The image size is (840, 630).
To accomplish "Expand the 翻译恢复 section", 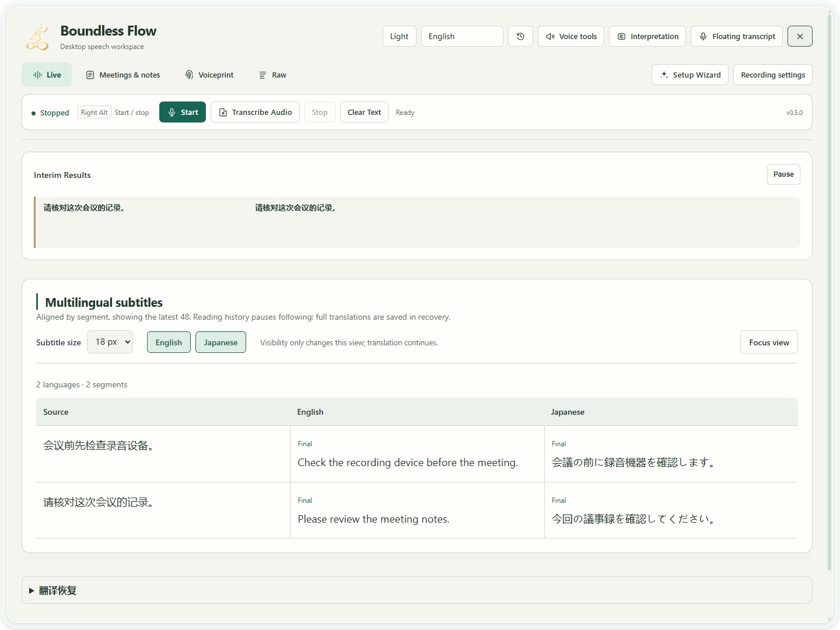I will 417,590.
